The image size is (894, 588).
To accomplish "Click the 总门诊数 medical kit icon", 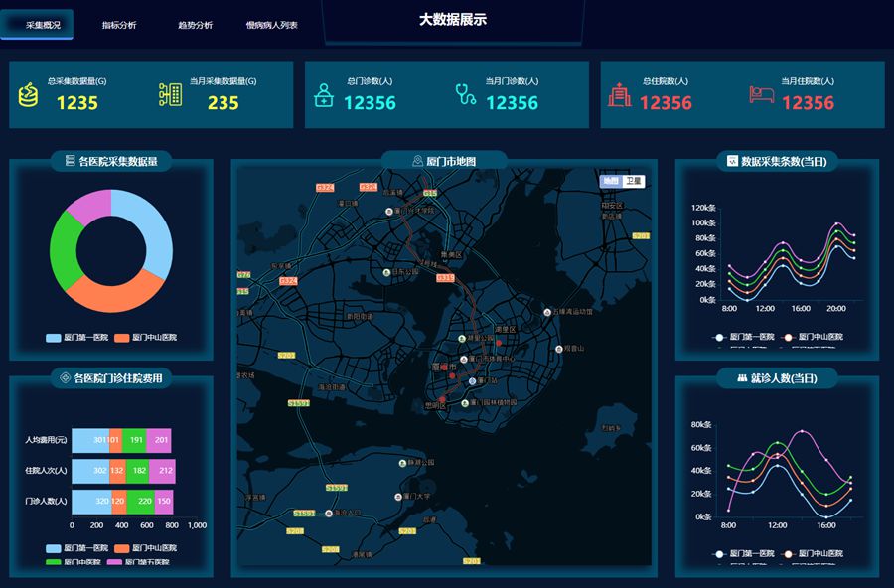I will (x=324, y=95).
